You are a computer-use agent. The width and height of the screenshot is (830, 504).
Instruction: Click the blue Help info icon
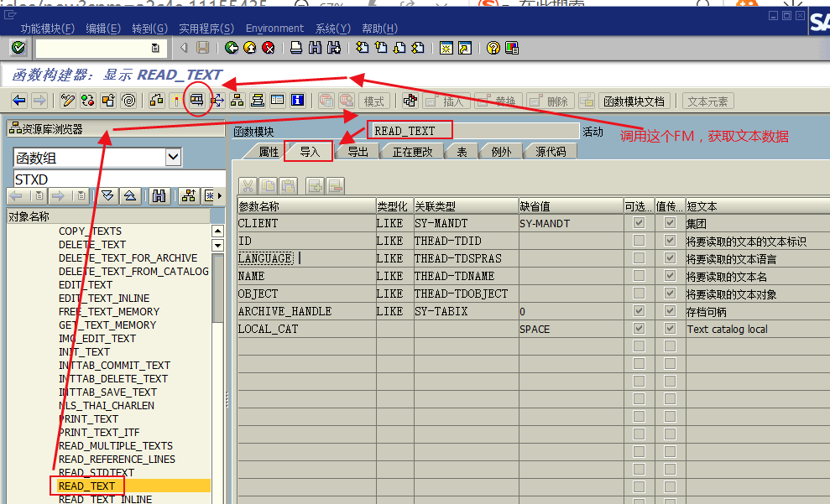[297, 100]
